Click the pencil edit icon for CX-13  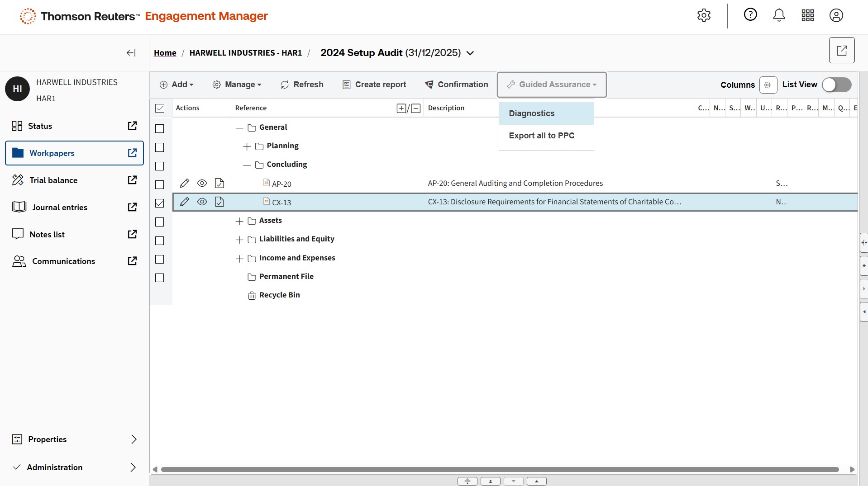[184, 202]
